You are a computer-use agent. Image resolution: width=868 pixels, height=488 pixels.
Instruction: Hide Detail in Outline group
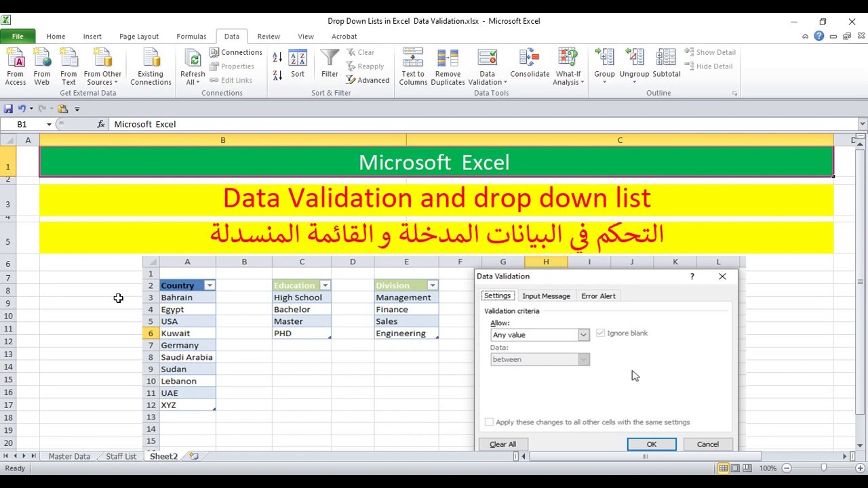click(708, 66)
